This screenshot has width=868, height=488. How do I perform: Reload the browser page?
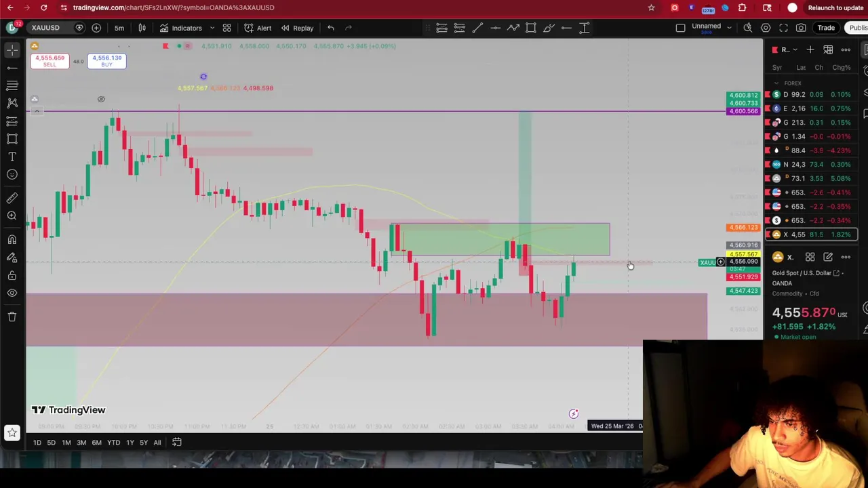(44, 7)
